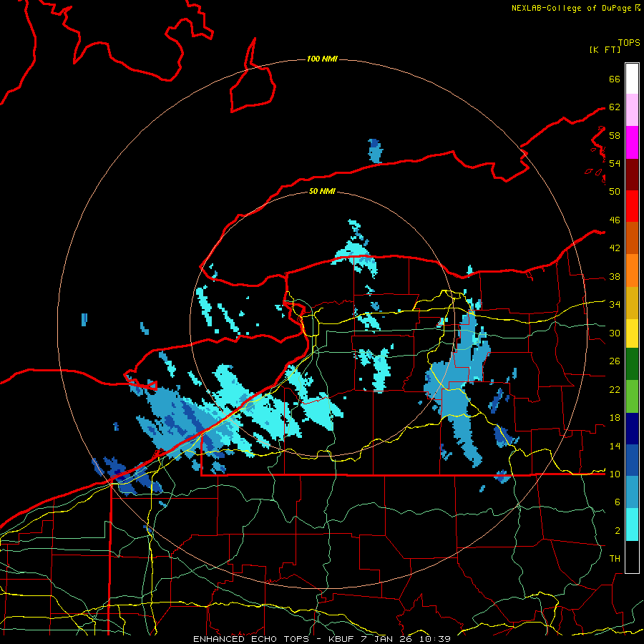Image resolution: width=644 pixels, height=644 pixels.
Task: Click the 50 legend value
Action: [x=615, y=192]
